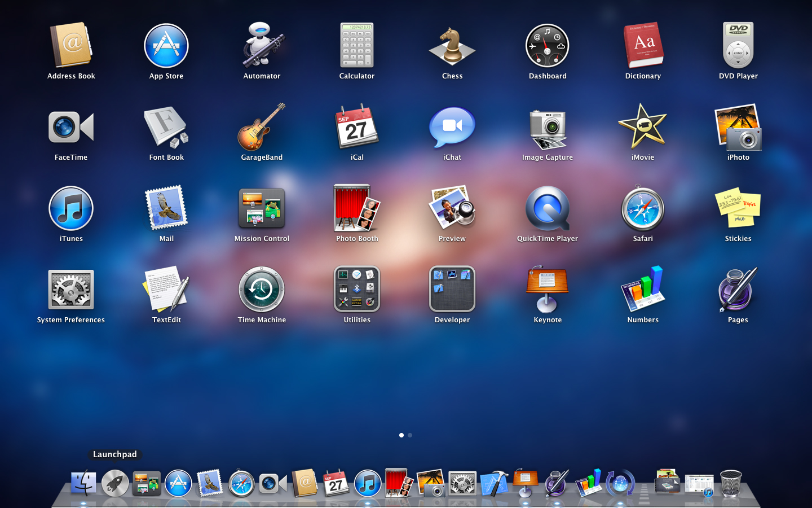The width and height of the screenshot is (812, 508).
Task: Launch iMovie
Action: coord(643,127)
